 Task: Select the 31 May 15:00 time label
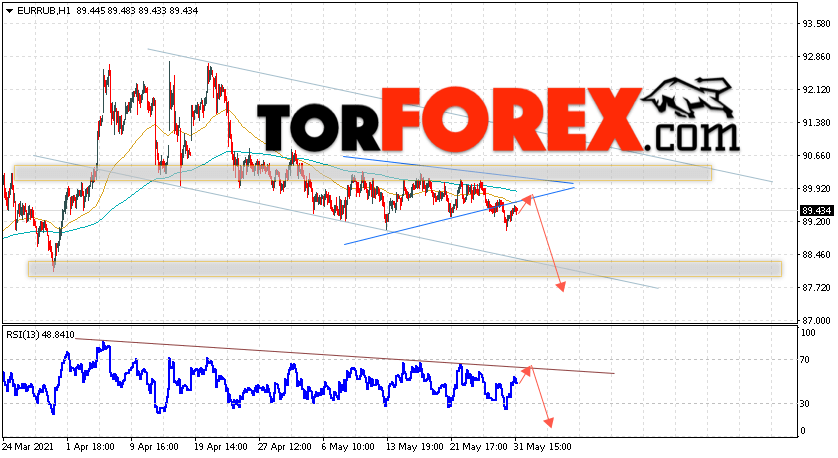click(543, 447)
